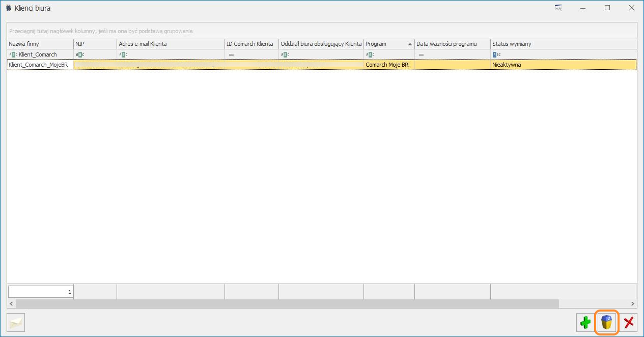Viewport: 644px width, 337px height.
Task: Sort by ID Comarch Klienta header
Action: [251, 44]
